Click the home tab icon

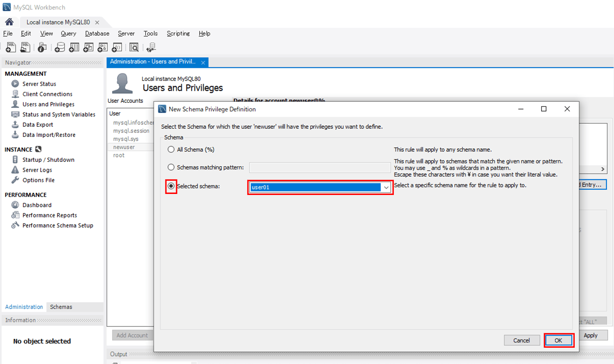tap(9, 22)
